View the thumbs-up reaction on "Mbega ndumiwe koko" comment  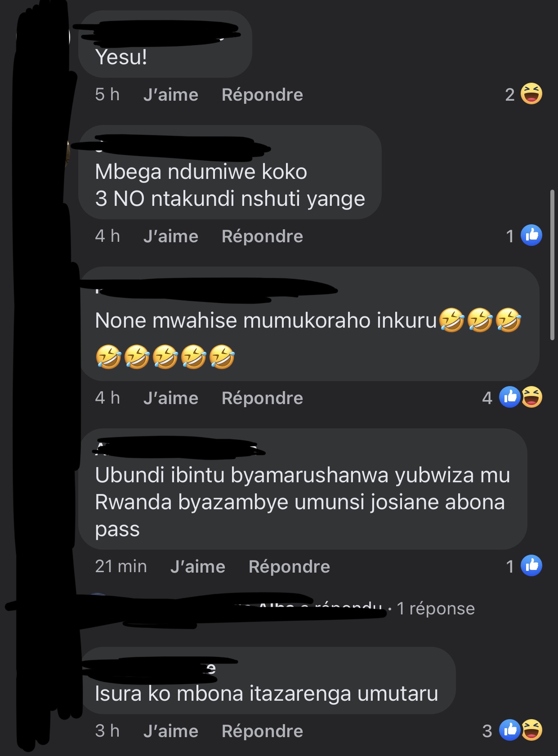click(531, 235)
